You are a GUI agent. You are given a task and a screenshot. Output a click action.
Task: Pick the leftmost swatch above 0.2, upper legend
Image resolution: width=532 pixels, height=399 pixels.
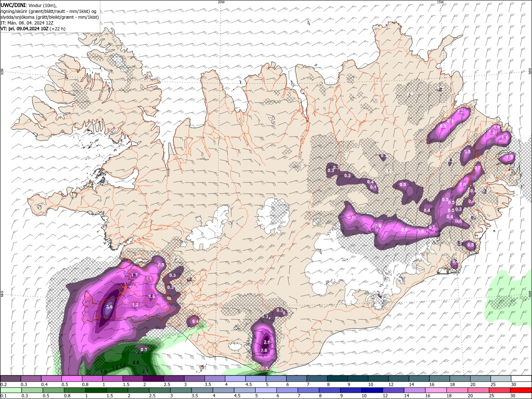tap(10, 379)
